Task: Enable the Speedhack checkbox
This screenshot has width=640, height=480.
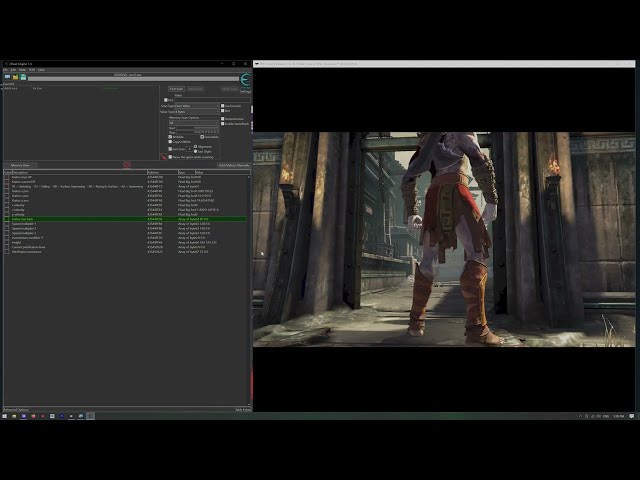Action: tap(223, 124)
